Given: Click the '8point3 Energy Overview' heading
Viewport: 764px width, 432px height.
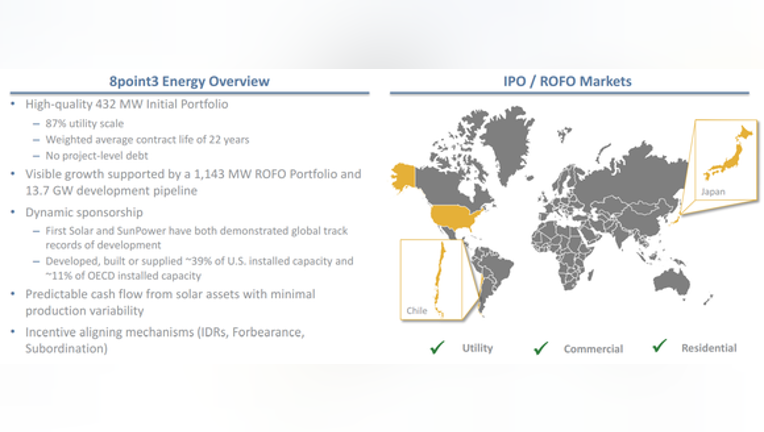Looking at the screenshot, I should coord(189,81).
